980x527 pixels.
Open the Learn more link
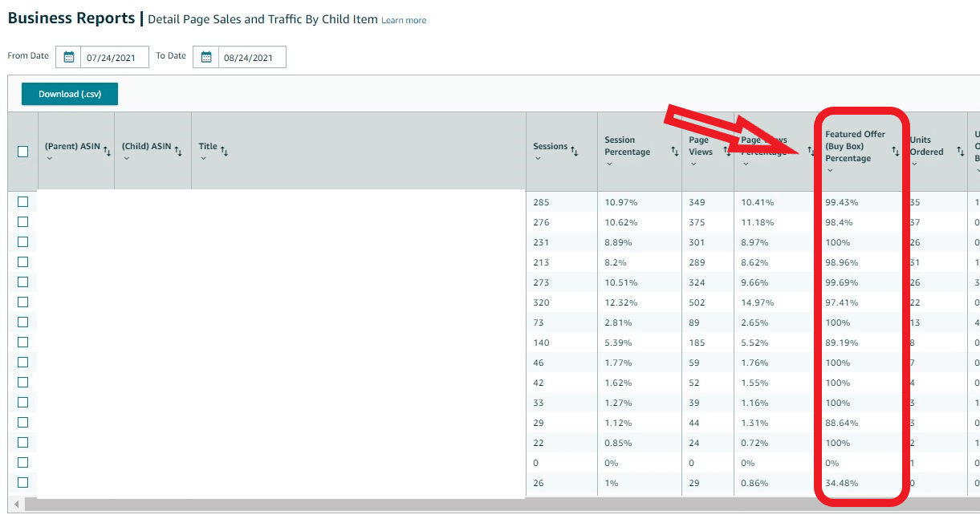tap(404, 20)
